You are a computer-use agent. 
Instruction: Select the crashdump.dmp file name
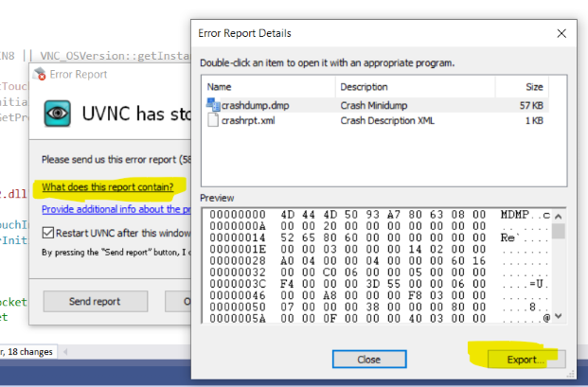[255, 106]
